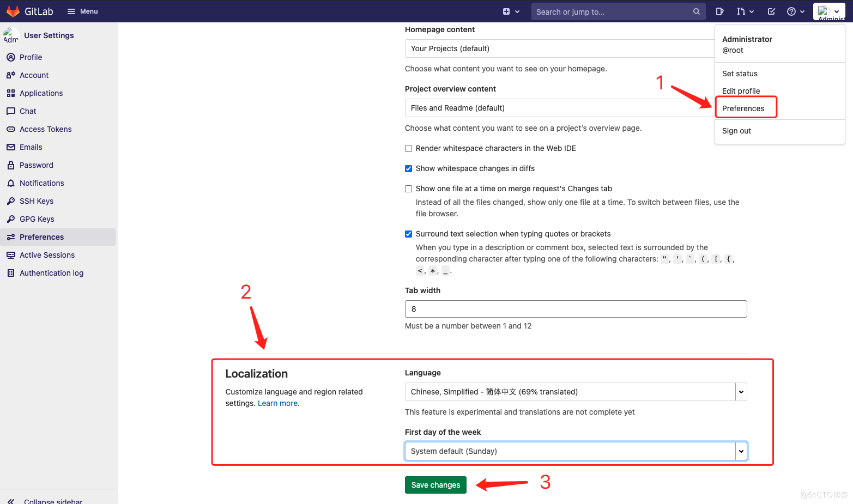The height and width of the screenshot is (504, 853).
Task: Enable Render whitespace characters in Web IDE
Action: pos(408,148)
